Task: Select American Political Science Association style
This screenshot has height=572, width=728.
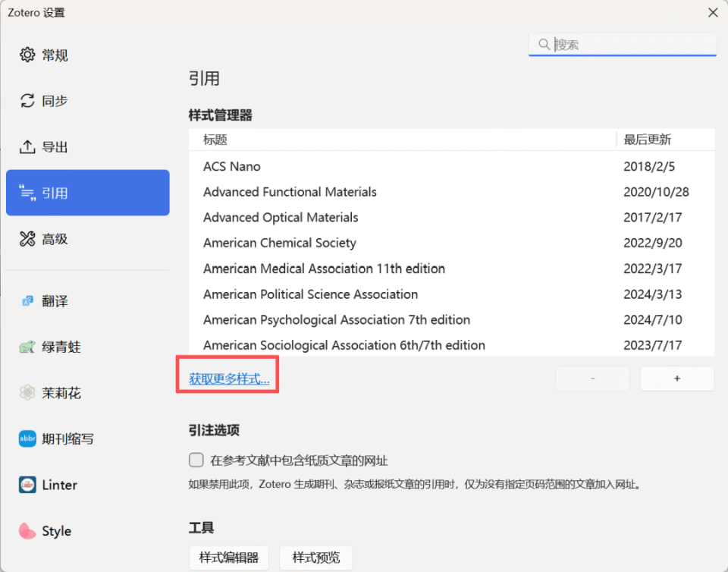Action: [452, 294]
